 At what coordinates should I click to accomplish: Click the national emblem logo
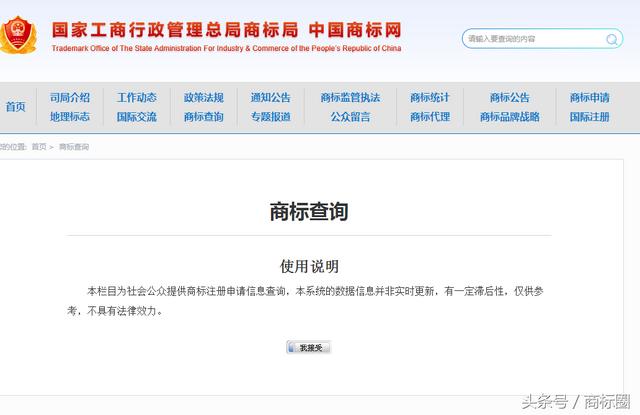[18, 35]
